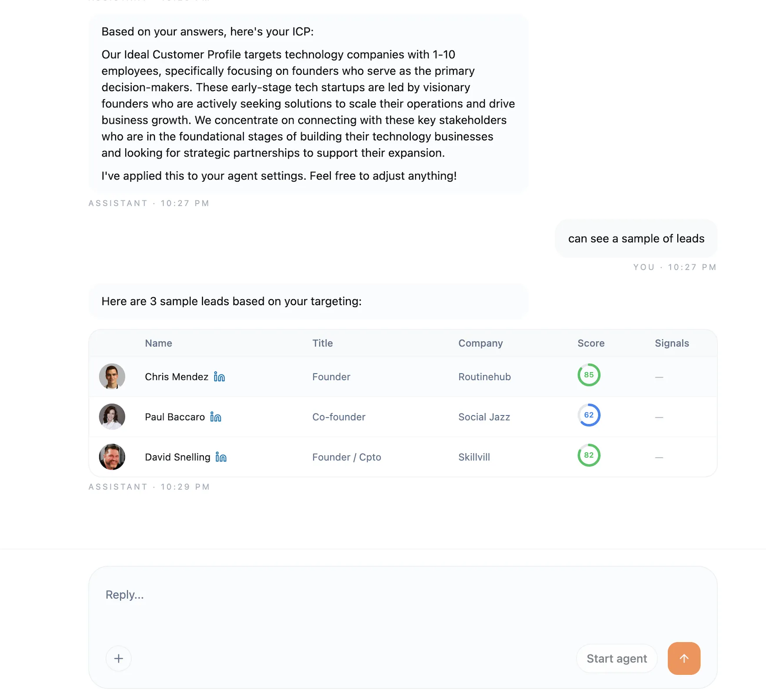The width and height of the screenshot is (766, 700).
Task: Open Paul Baccaro's LinkedIn profile
Action: 215,417
